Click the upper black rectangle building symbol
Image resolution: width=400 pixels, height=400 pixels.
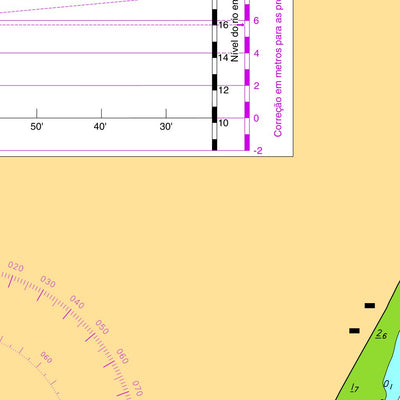pos(370,305)
